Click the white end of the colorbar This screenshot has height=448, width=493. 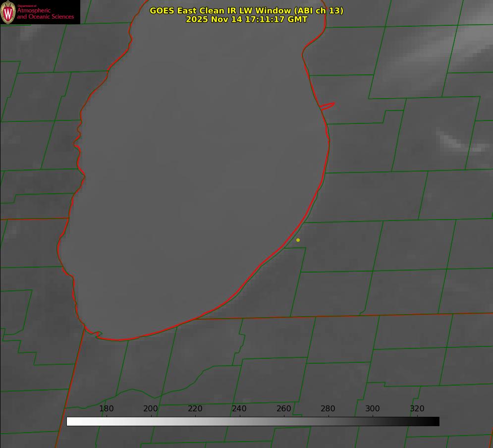tap(70, 422)
